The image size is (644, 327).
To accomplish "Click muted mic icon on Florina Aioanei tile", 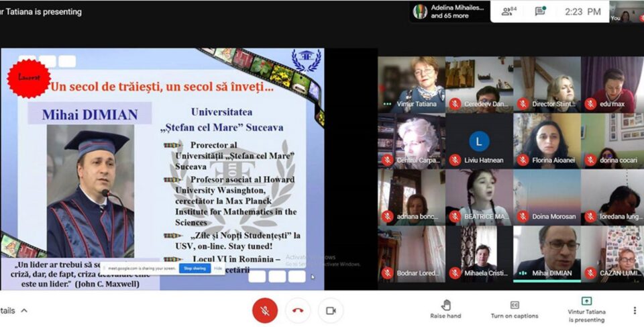I will point(523,160).
